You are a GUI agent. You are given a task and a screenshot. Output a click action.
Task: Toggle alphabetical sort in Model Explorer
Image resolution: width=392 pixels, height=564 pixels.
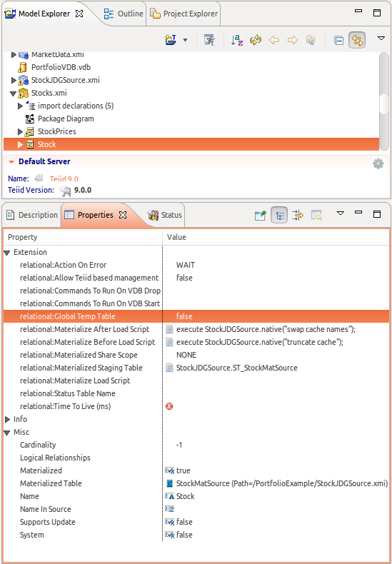pyautogui.click(x=237, y=40)
